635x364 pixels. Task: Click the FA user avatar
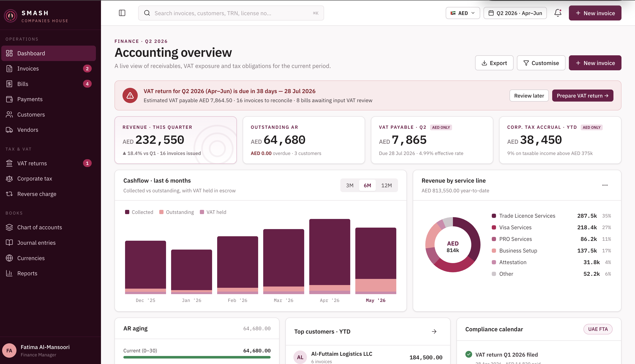9,350
